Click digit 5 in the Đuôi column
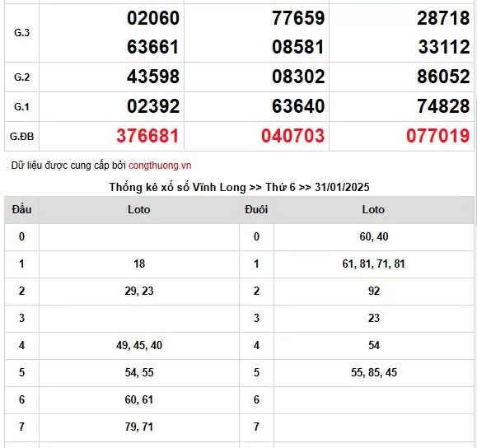This screenshot has width=477, height=448. pyautogui.click(x=256, y=372)
